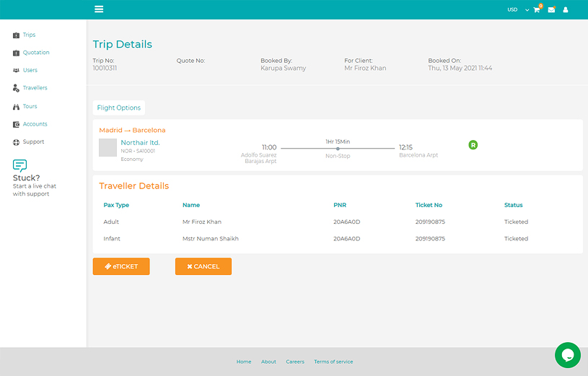Click the Careers footer link
Image resolution: width=588 pixels, height=376 pixels.
(x=295, y=362)
